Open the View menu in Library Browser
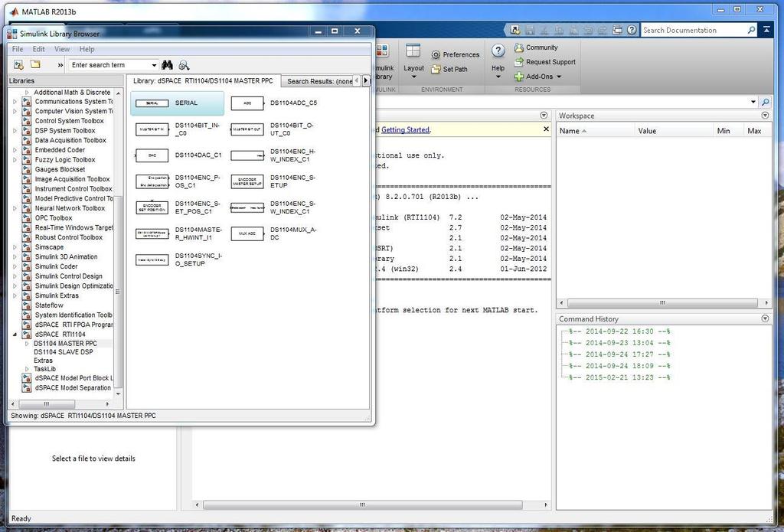784x532 pixels. [x=62, y=49]
